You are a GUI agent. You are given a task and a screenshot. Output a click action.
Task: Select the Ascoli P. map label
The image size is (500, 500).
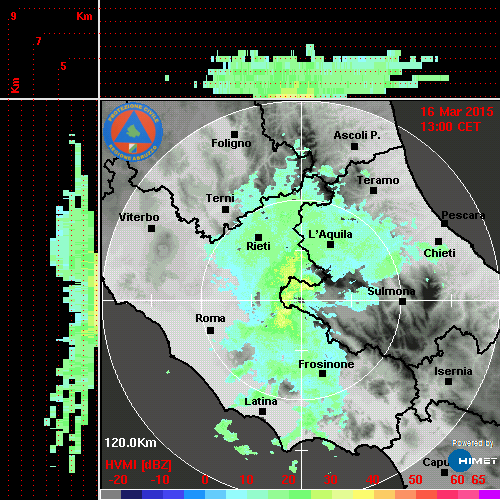coord(357,135)
